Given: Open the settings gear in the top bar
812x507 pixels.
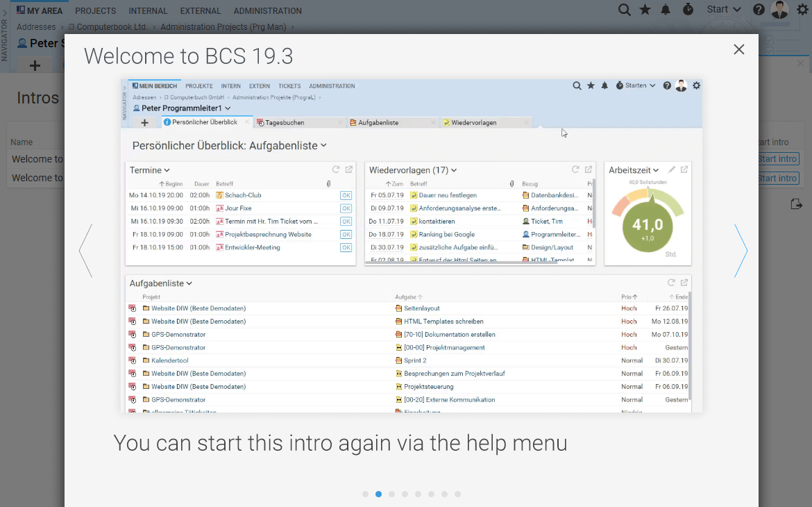Looking at the screenshot, I should [x=802, y=10].
